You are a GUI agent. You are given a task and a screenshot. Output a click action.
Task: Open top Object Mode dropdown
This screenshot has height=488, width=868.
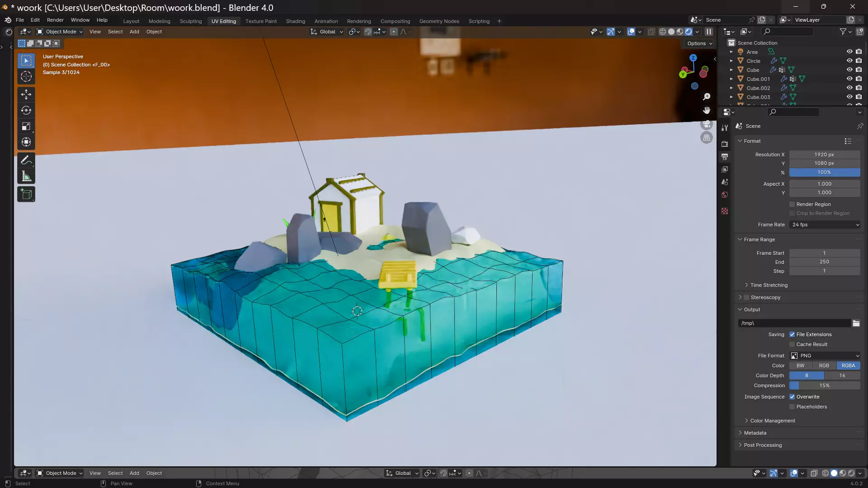tap(60, 32)
